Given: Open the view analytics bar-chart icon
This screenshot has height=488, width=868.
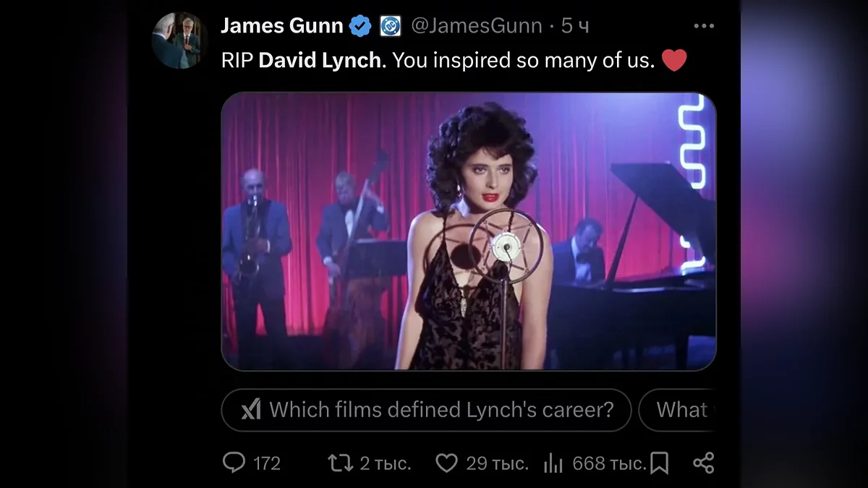Looking at the screenshot, I should [553, 462].
